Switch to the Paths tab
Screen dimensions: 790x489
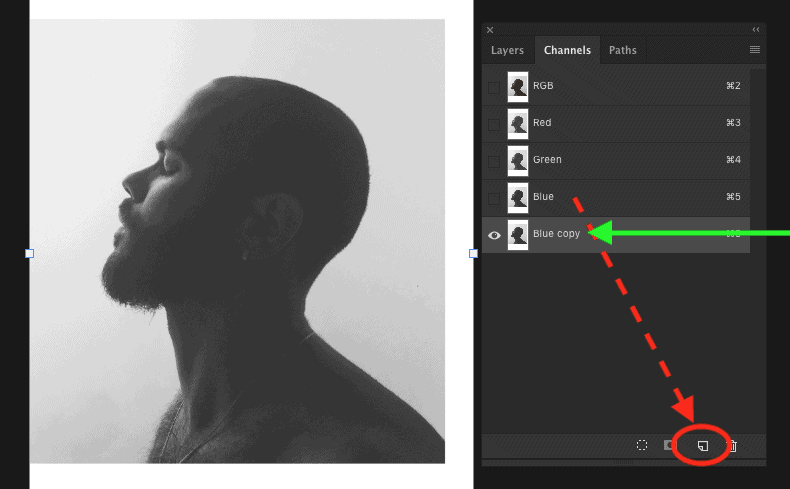click(623, 50)
